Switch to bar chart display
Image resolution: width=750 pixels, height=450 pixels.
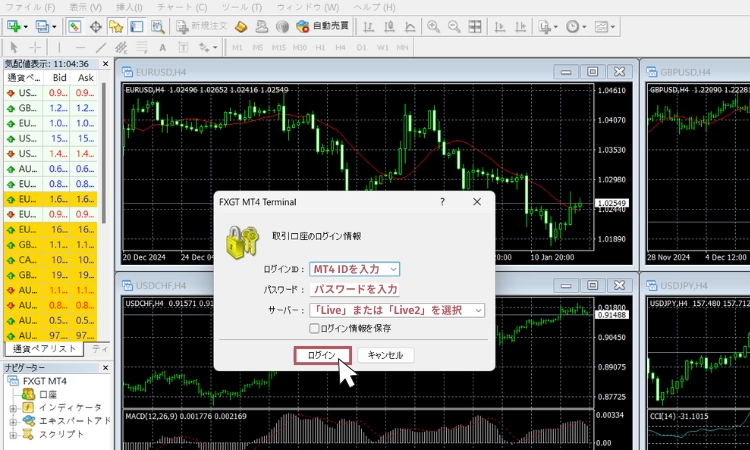pos(368,26)
